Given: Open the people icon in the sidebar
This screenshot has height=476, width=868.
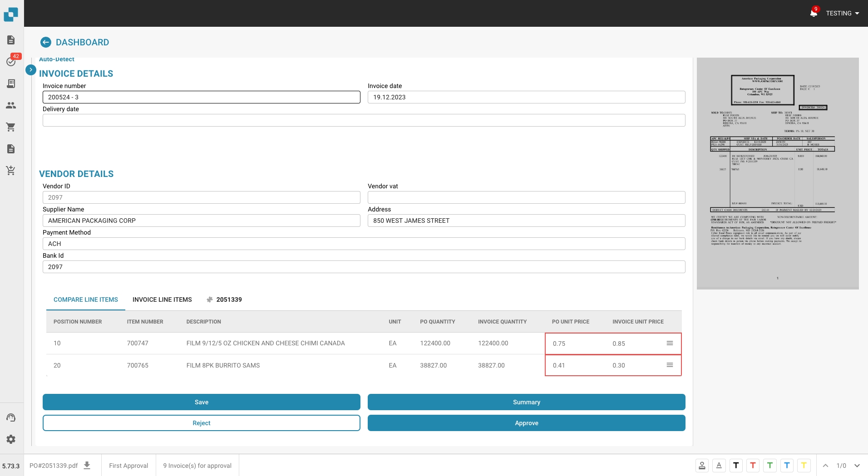Looking at the screenshot, I should coord(11,105).
